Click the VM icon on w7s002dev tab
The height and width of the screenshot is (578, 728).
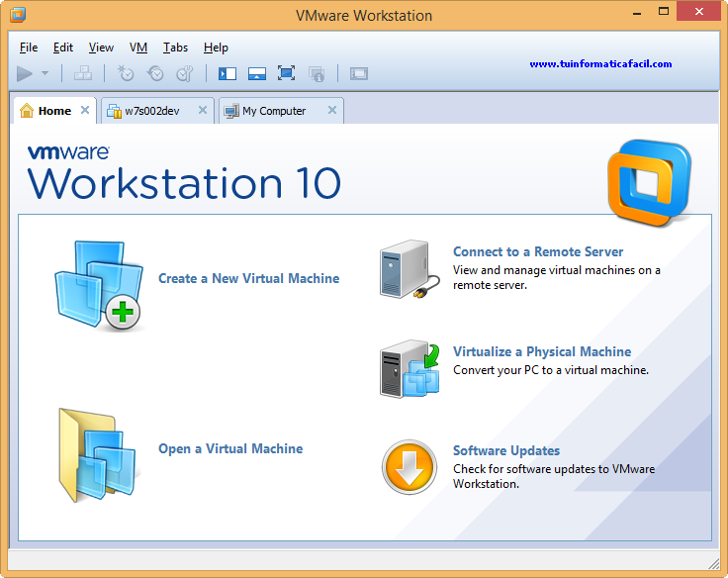point(114,111)
